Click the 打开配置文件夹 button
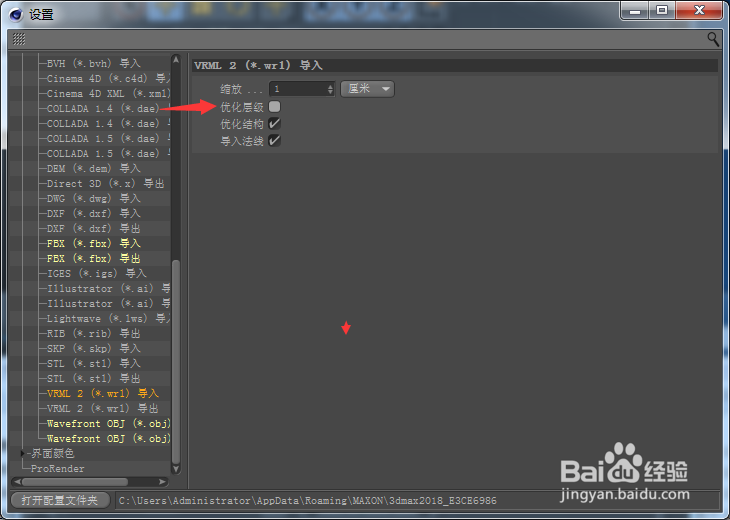This screenshot has height=520, width=730. [60, 500]
